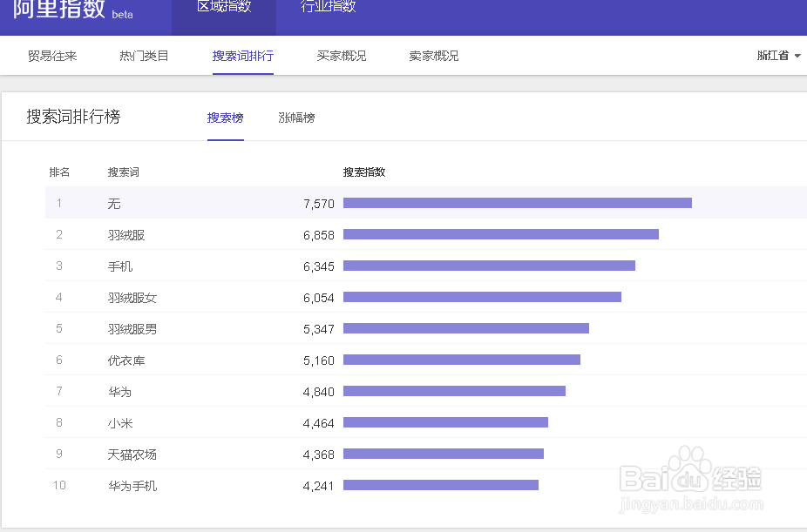This screenshot has width=807, height=532.
Task: Click the bar for 羽绒服 search index
Action: pyautogui.click(x=501, y=234)
